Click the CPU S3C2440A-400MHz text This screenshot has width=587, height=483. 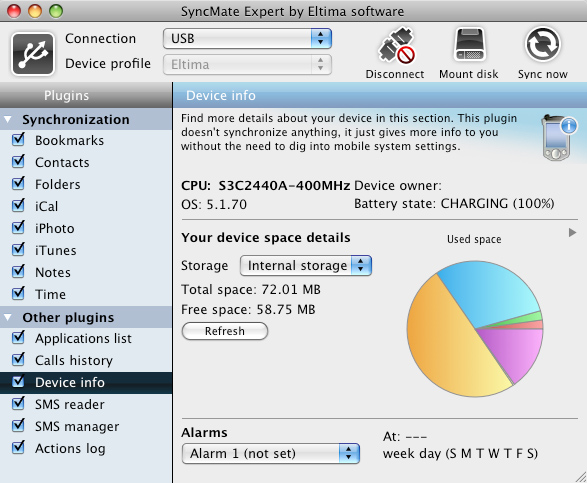tap(265, 185)
